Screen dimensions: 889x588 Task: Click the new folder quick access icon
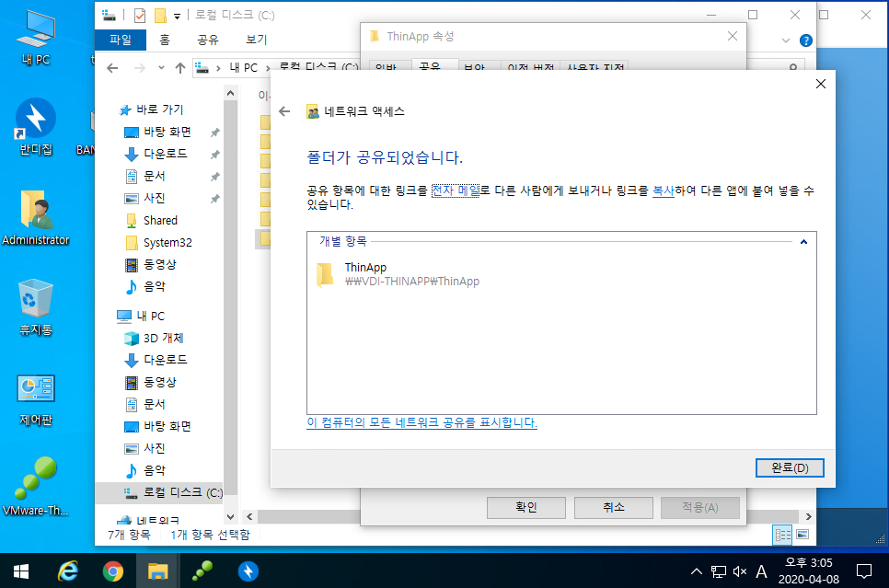160,16
